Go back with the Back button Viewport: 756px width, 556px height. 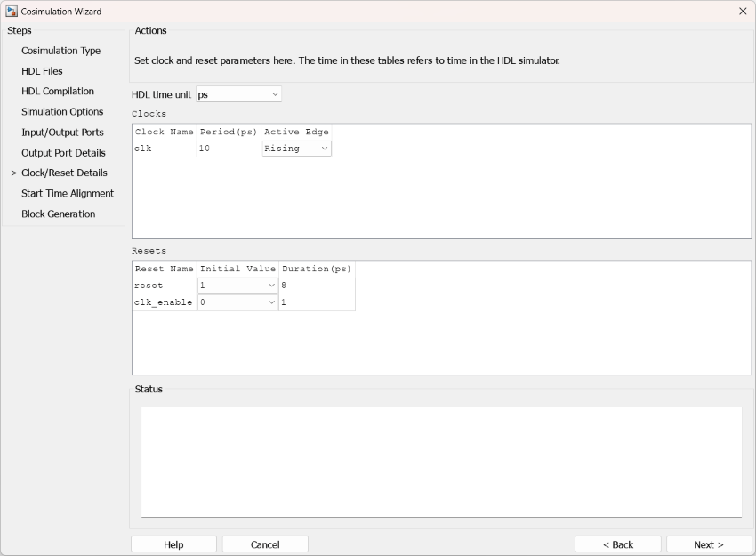[x=618, y=544]
